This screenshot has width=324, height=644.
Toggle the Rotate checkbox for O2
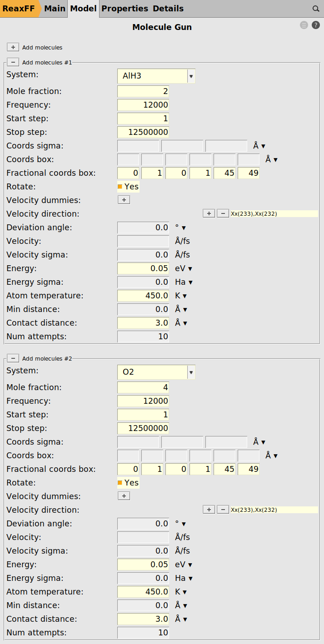(120, 483)
